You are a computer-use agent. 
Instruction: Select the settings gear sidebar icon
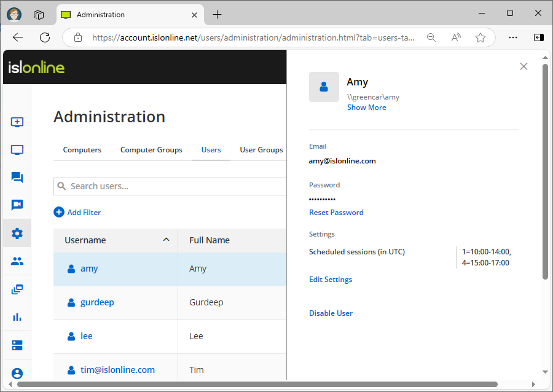pos(17,233)
